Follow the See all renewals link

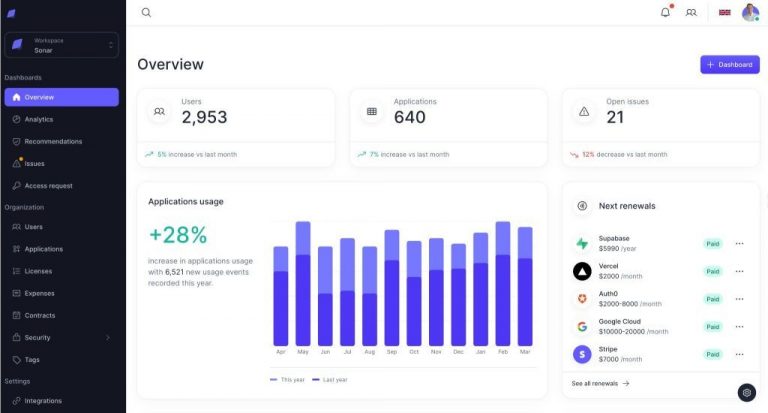(x=600, y=383)
